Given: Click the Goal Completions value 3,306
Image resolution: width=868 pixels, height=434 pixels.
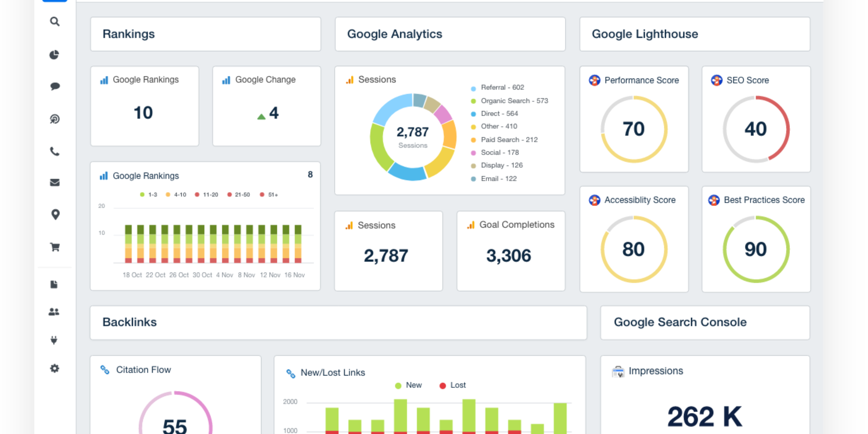Looking at the screenshot, I should [x=509, y=256].
